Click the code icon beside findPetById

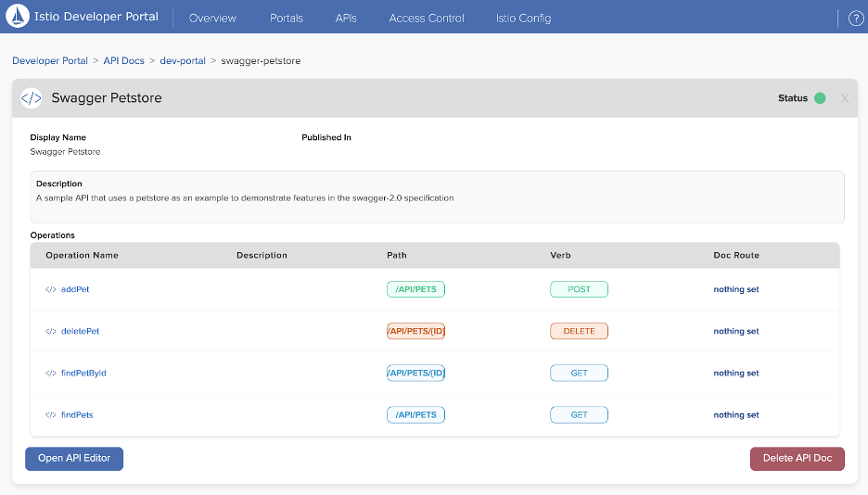(50, 374)
